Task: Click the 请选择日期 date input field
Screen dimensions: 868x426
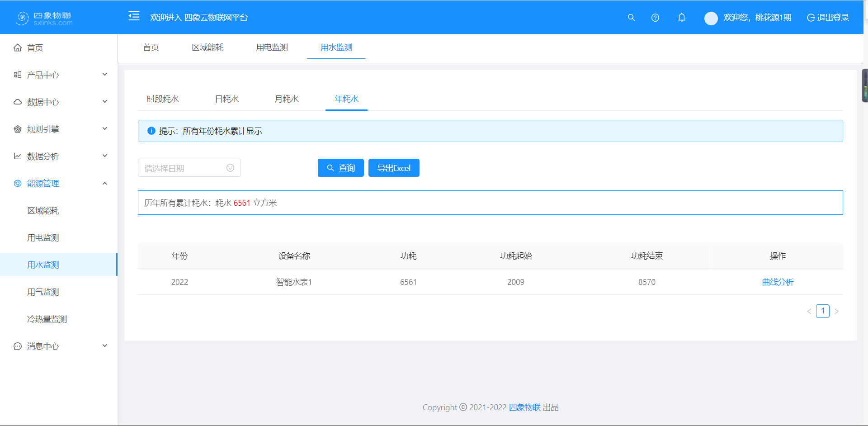Action: click(183, 168)
